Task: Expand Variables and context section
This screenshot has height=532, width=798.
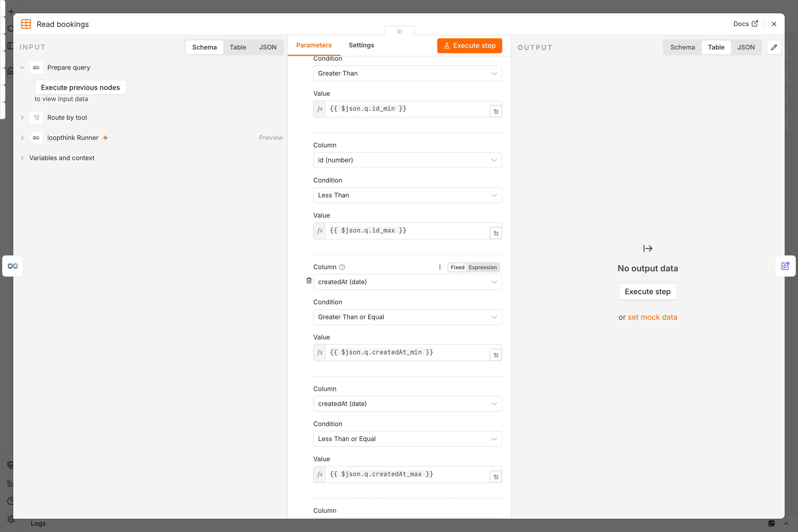Action: 22,158
